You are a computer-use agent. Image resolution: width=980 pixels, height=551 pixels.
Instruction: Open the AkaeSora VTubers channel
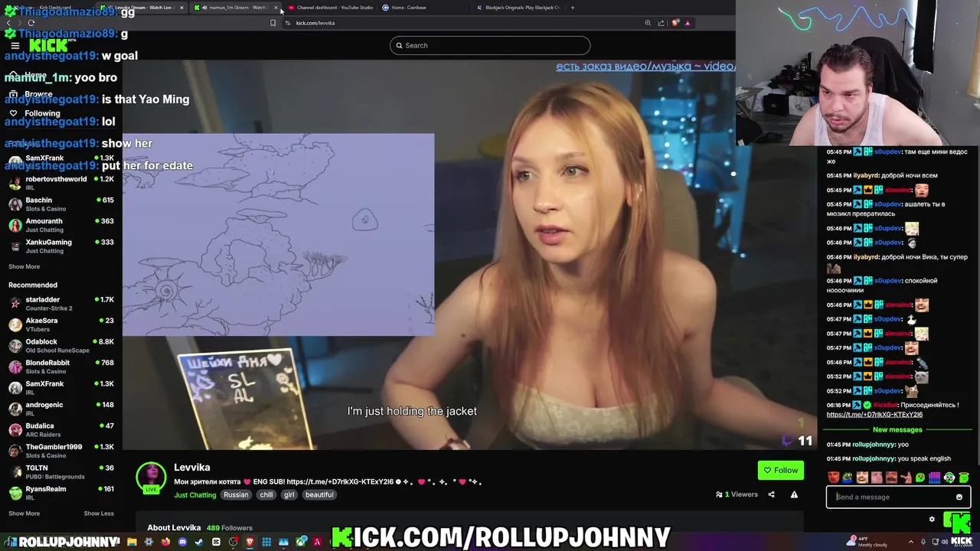click(x=61, y=324)
